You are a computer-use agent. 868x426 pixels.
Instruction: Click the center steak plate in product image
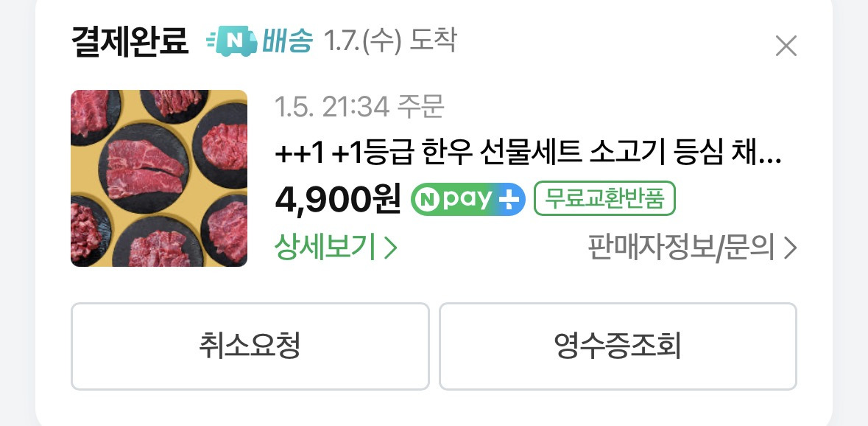point(144,168)
